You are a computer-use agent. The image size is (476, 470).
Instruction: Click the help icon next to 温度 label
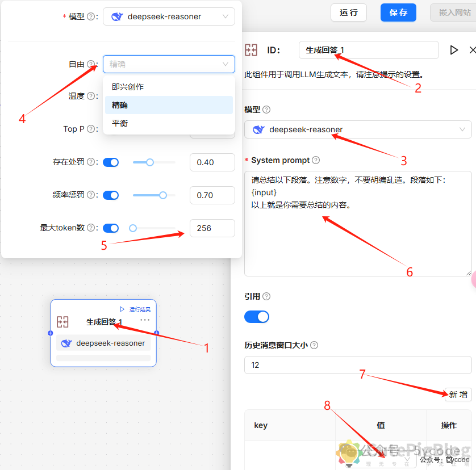91,96
